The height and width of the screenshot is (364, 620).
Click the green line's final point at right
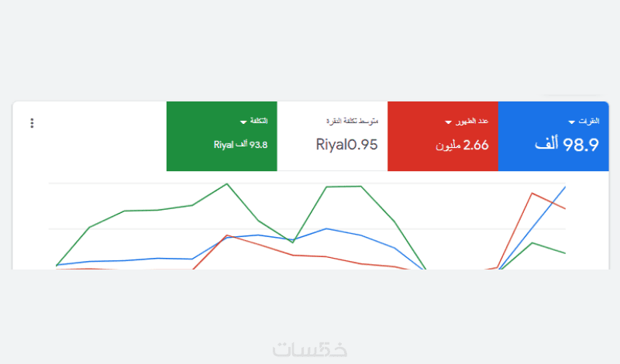565,253
